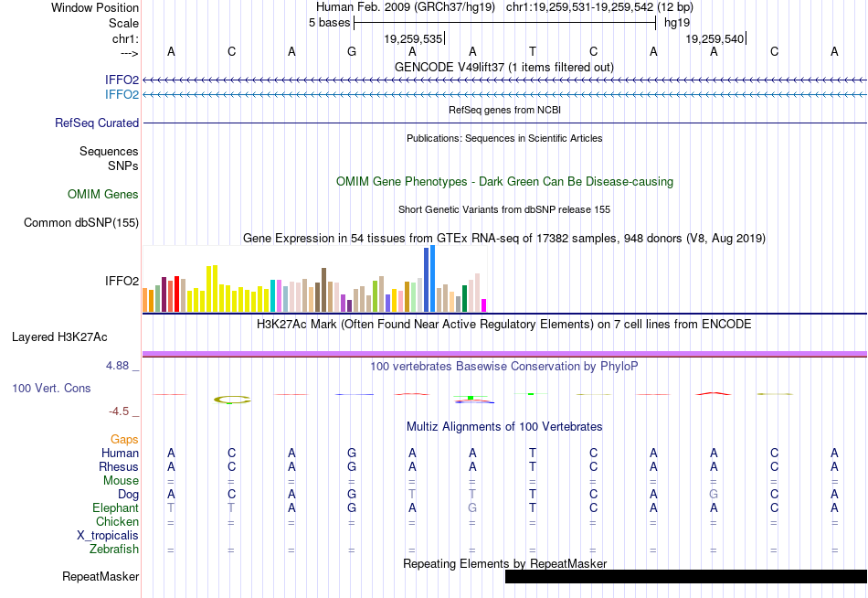Click the -4.5 lower scale value
The image size is (868, 598).
(x=119, y=411)
